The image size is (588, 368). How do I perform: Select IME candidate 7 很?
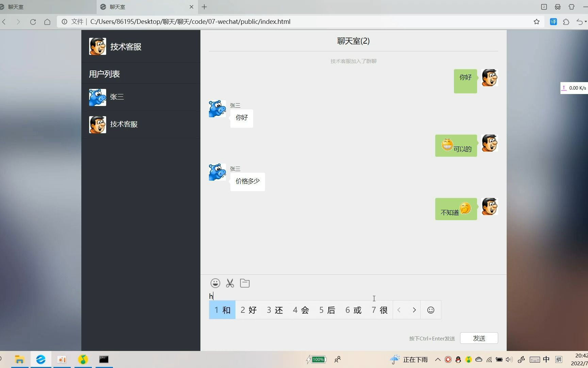(379, 310)
